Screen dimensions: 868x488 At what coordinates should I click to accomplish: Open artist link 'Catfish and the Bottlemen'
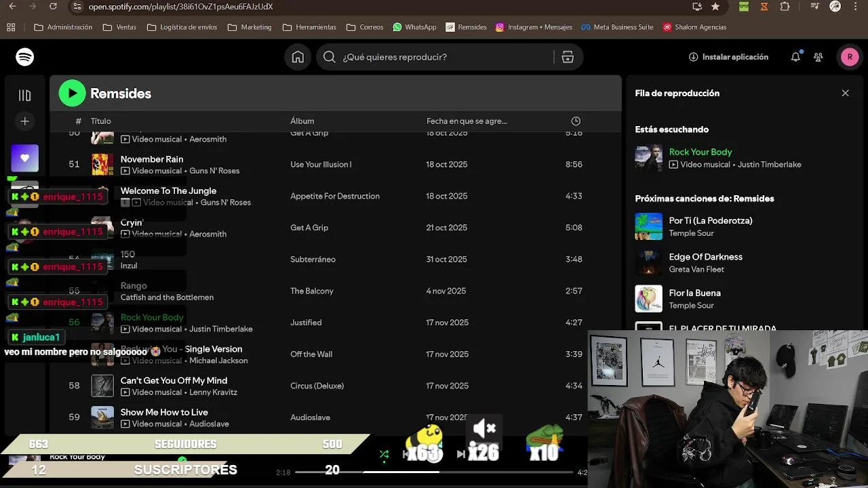click(167, 298)
